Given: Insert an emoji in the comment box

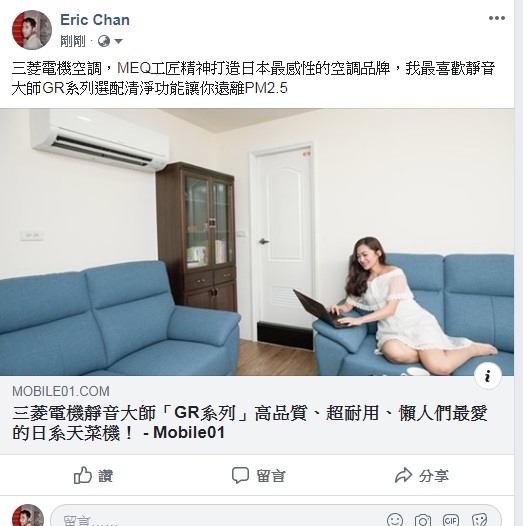Looking at the screenshot, I should pos(395,519).
